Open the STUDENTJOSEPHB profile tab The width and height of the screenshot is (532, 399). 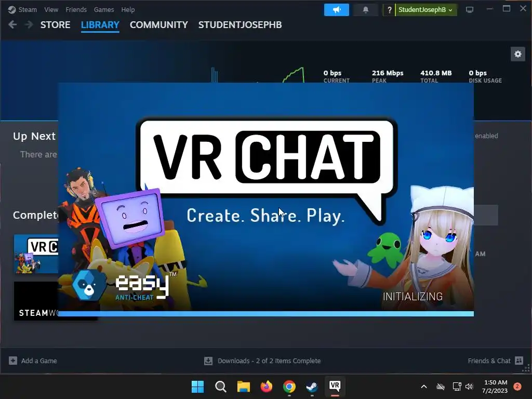click(x=240, y=25)
